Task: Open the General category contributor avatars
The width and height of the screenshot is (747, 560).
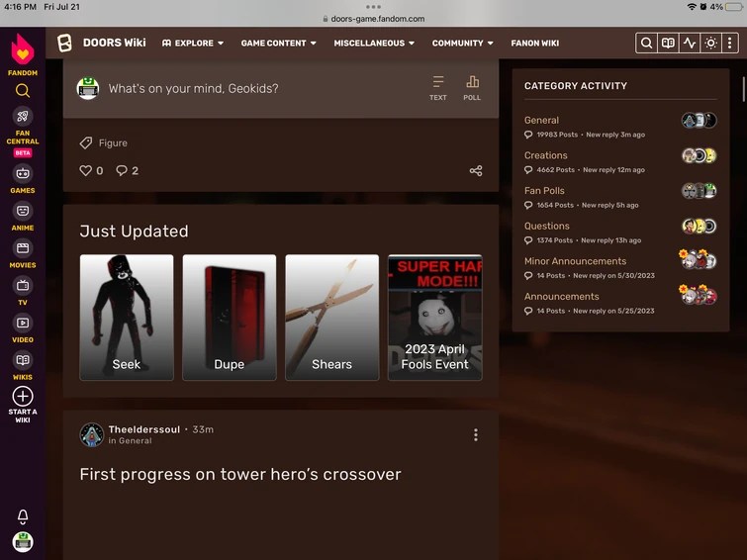Action: click(699, 120)
